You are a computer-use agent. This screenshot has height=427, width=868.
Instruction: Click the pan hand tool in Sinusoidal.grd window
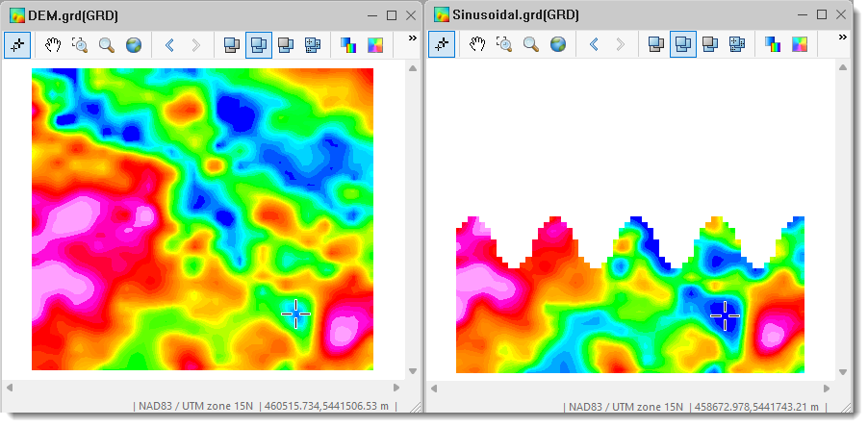(477, 45)
